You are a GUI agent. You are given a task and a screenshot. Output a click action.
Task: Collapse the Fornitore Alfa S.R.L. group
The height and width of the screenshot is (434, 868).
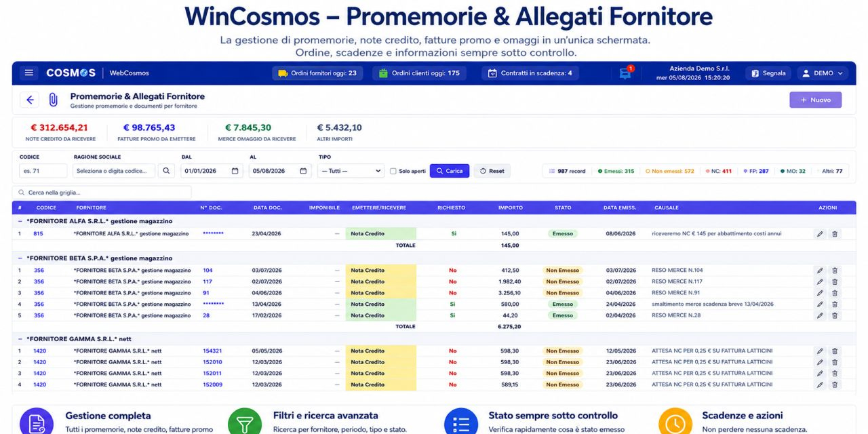coord(20,221)
